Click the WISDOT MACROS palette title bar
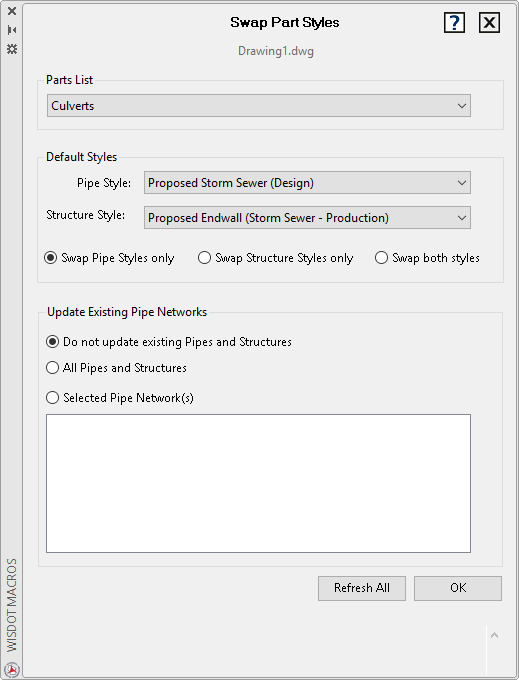The height and width of the screenshot is (680, 519). [12, 605]
